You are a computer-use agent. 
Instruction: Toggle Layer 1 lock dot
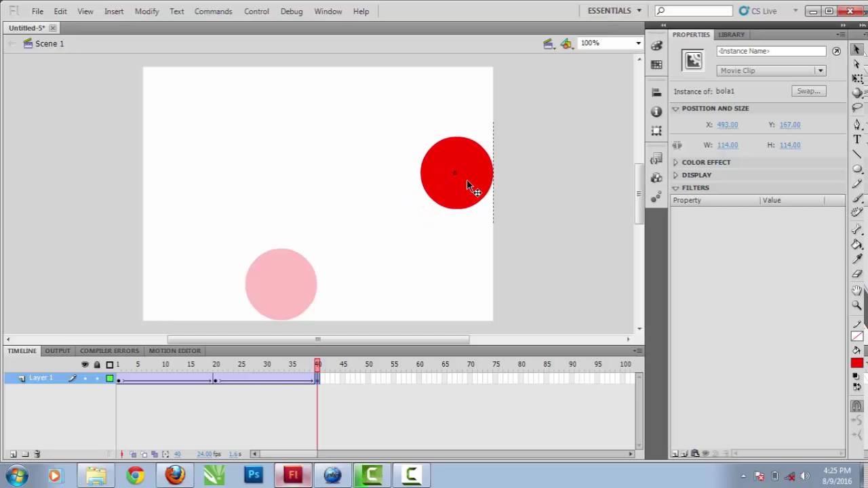(x=97, y=378)
